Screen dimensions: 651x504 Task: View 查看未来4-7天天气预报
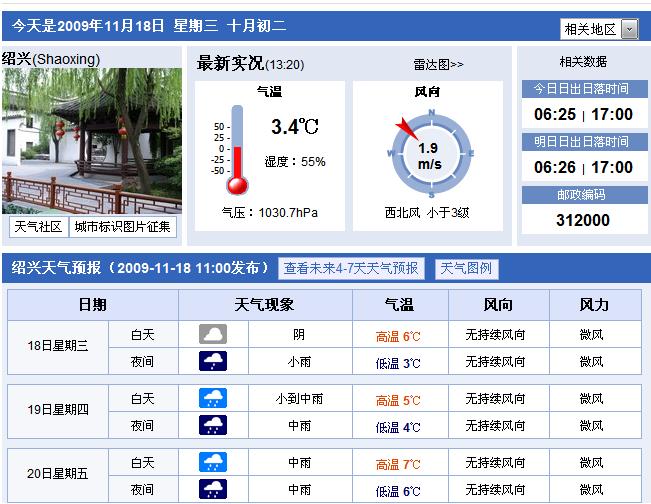[351, 268]
